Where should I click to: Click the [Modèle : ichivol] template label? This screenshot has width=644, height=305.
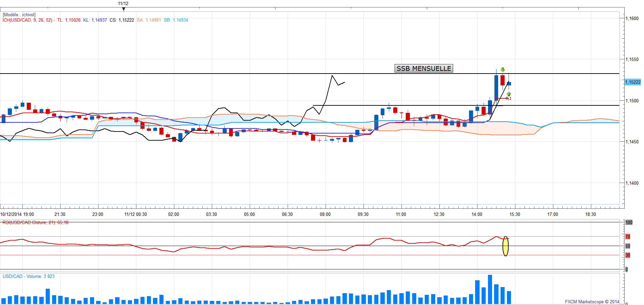coord(19,15)
